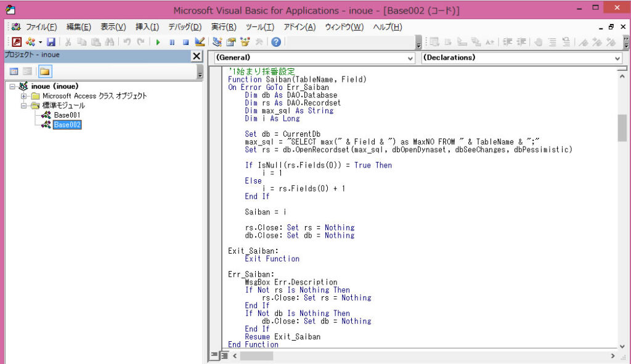
Task: Collapse the inoue (inoue) project node
Action: [x=12, y=86]
